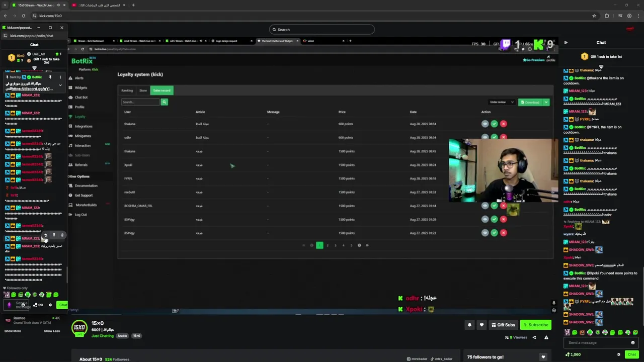Screen dimensions: 644x362
Task: Click Subscribe button under the stream
Action: [535, 325]
